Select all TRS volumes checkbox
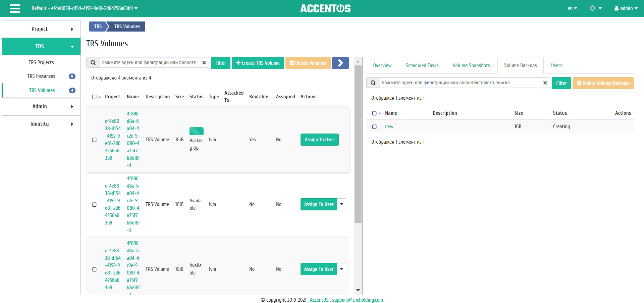 point(94,97)
